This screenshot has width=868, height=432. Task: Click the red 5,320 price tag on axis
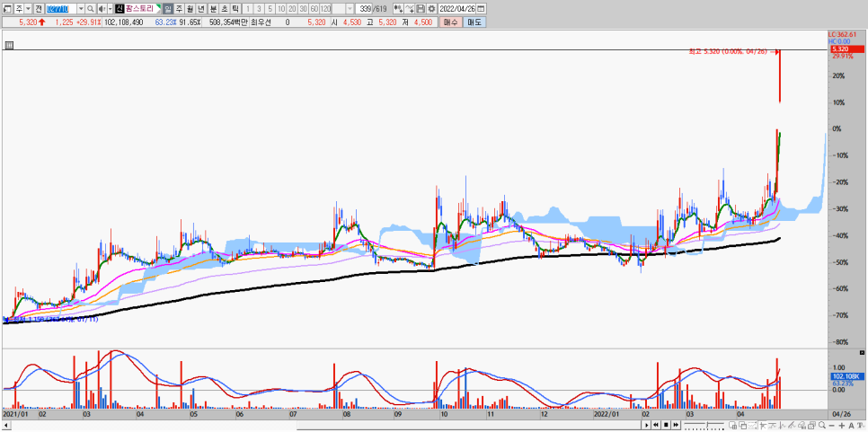847,49
